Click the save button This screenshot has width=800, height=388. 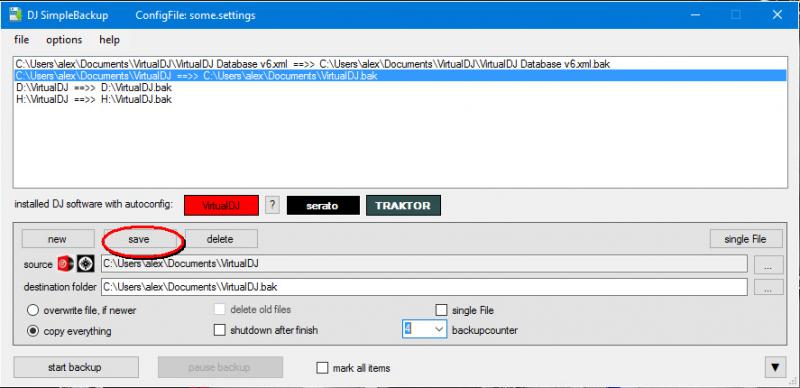click(139, 239)
